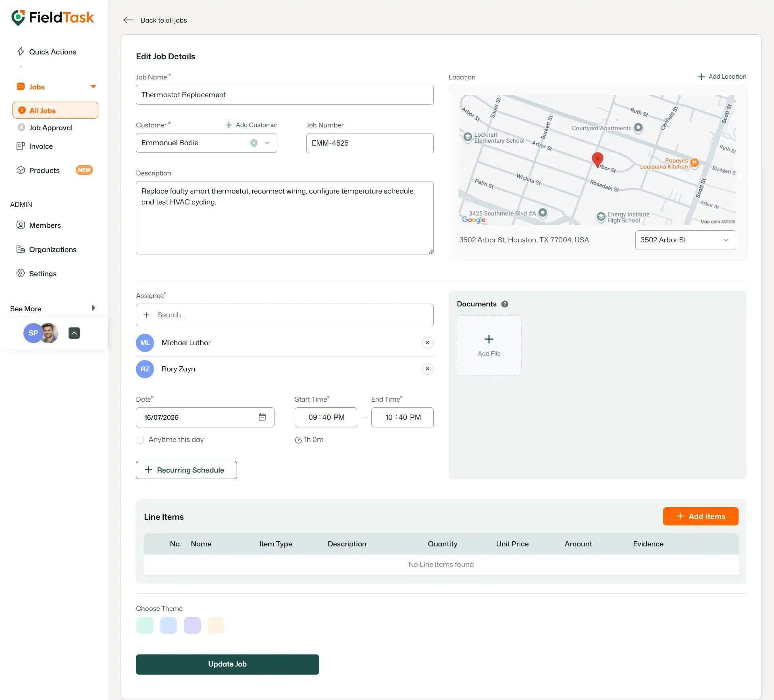Click the Job Number field

(x=370, y=143)
